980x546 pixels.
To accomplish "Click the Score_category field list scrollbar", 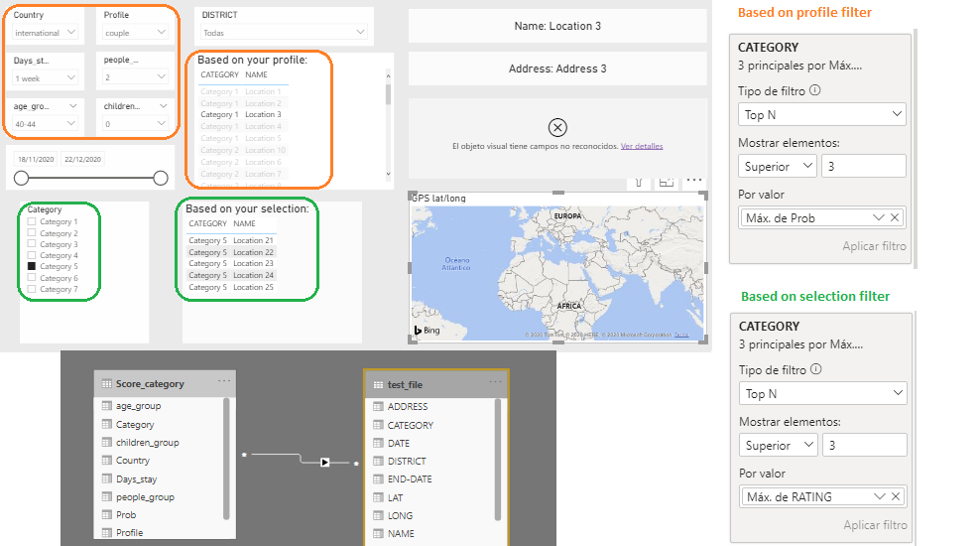I will [x=226, y=459].
